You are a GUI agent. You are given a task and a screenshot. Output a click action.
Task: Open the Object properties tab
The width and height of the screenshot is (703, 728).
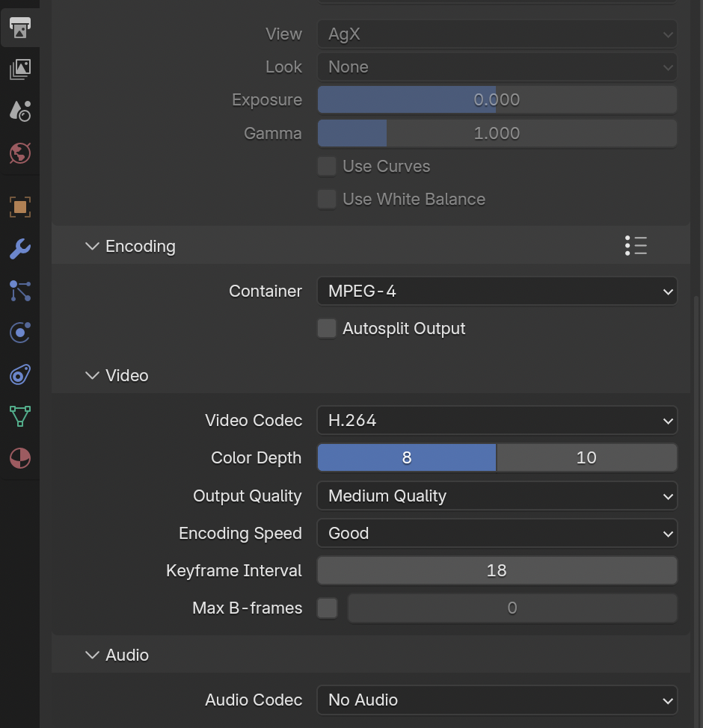(20, 207)
